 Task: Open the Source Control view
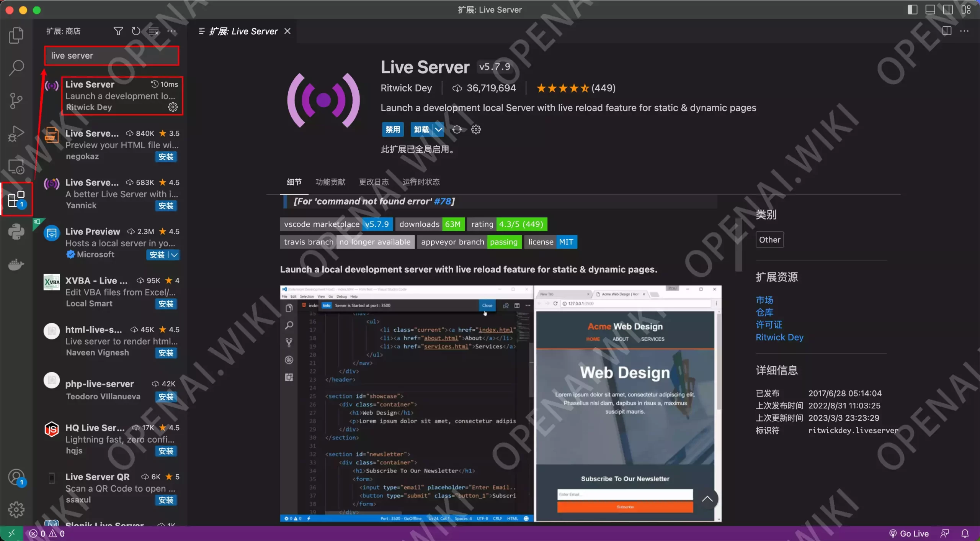point(16,101)
